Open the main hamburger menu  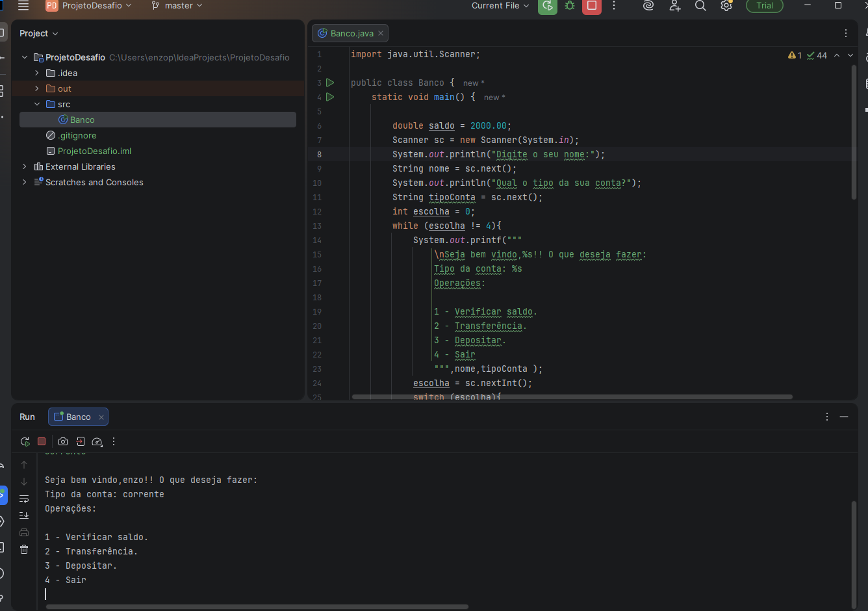tap(23, 6)
